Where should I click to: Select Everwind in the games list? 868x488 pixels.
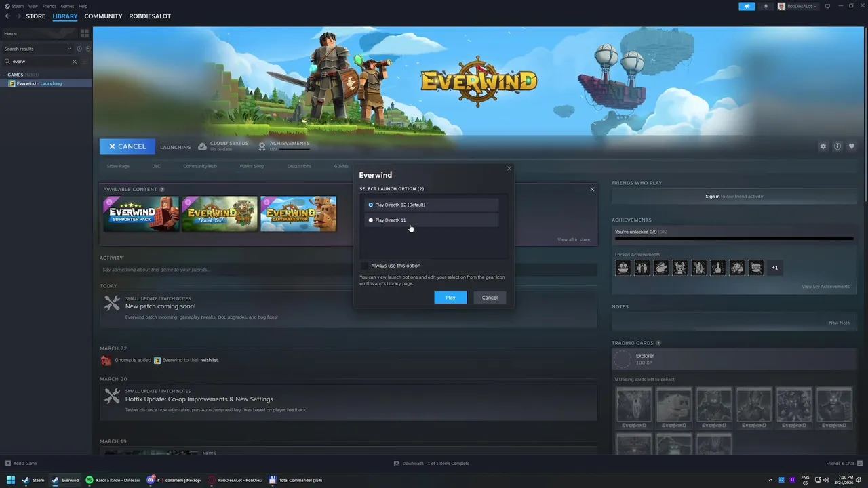pos(46,83)
